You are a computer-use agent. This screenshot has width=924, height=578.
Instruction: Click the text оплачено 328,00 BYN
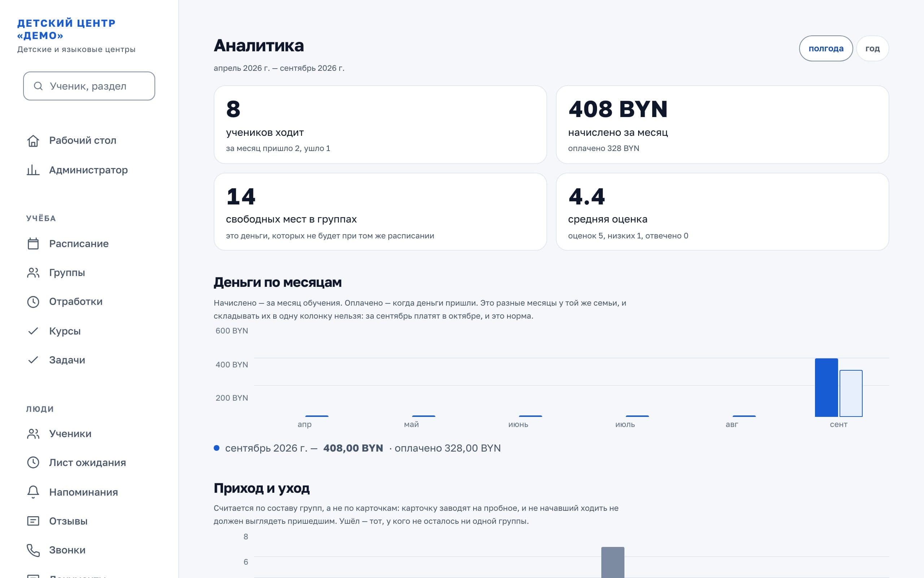click(448, 448)
